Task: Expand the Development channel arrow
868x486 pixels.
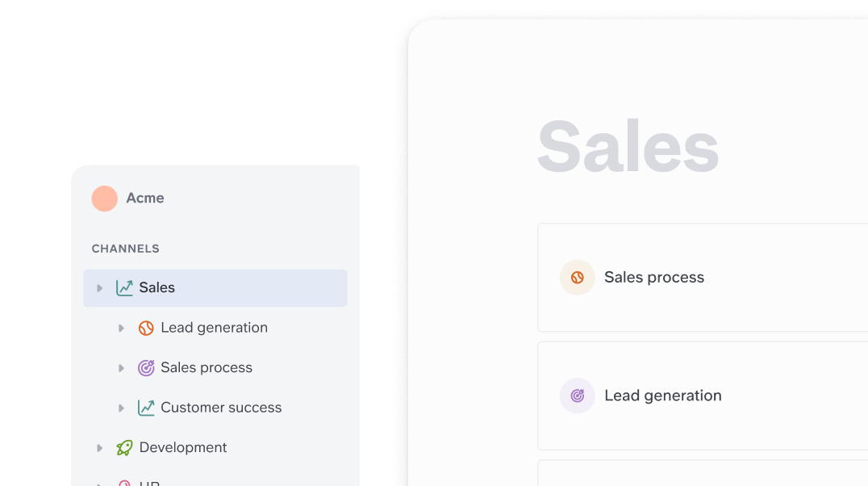Action: 100,448
